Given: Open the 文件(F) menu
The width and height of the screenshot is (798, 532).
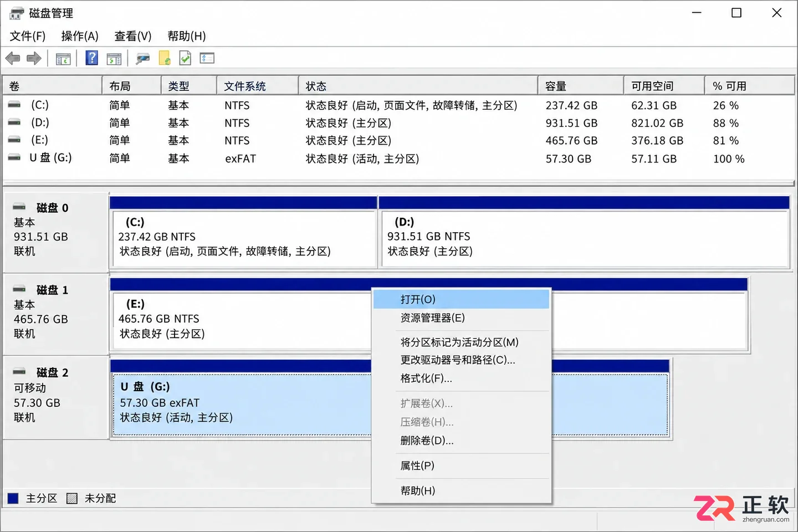Looking at the screenshot, I should [x=28, y=36].
